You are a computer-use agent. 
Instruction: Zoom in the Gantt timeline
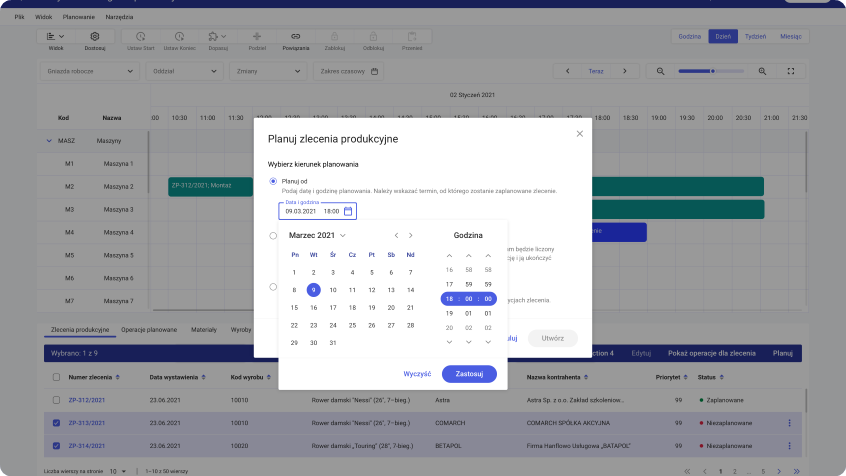tap(762, 71)
